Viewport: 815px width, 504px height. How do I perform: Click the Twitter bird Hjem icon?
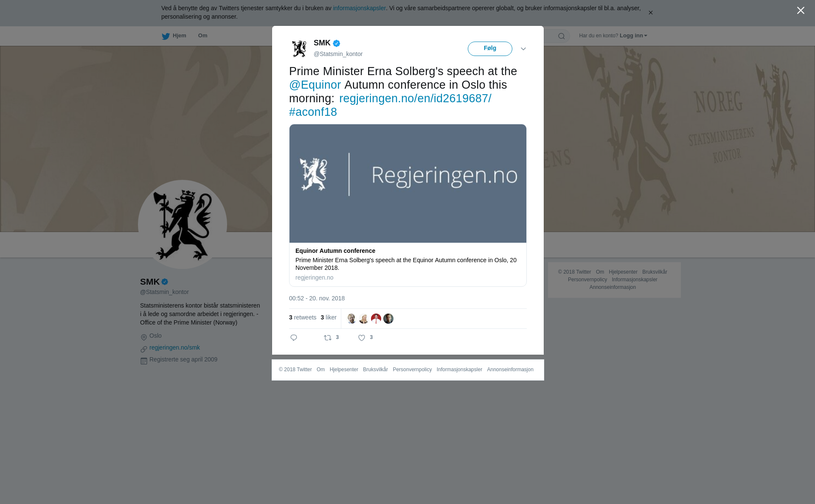click(166, 36)
